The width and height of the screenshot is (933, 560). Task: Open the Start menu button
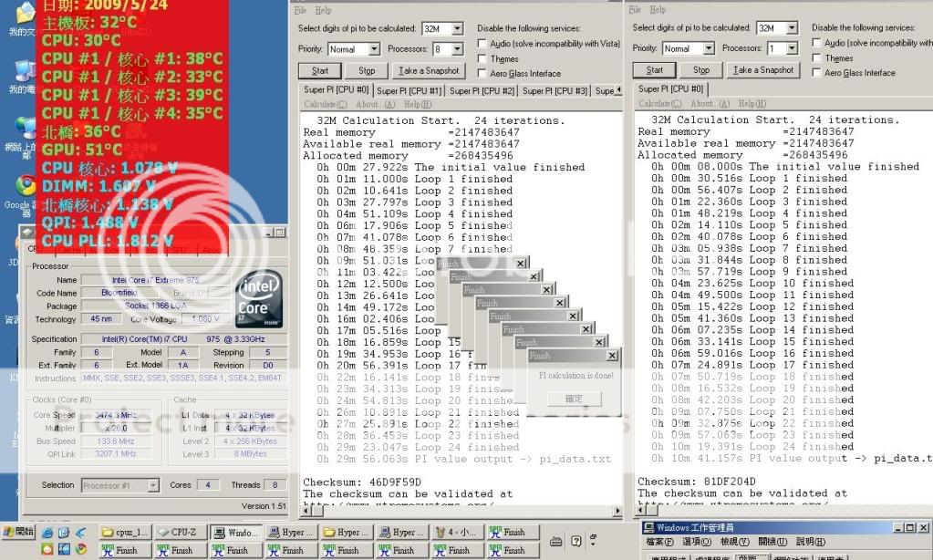pos(19,532)
